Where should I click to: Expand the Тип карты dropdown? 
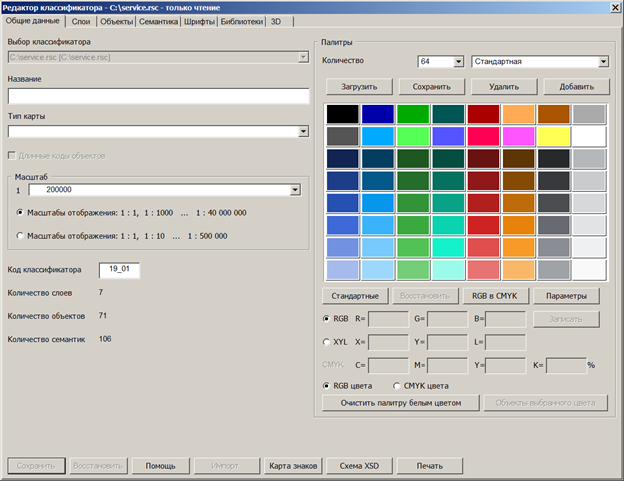(x=303, y=131)
